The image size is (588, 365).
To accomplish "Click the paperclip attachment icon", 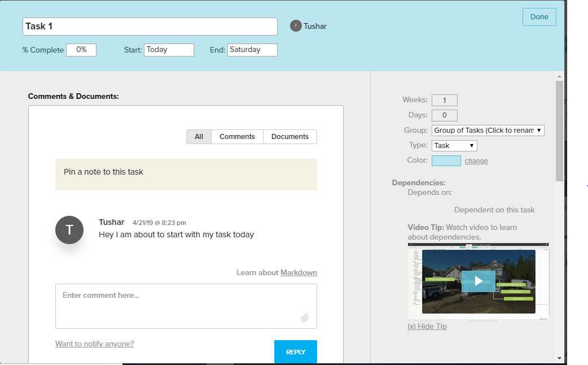I will [x=305, y=318].
